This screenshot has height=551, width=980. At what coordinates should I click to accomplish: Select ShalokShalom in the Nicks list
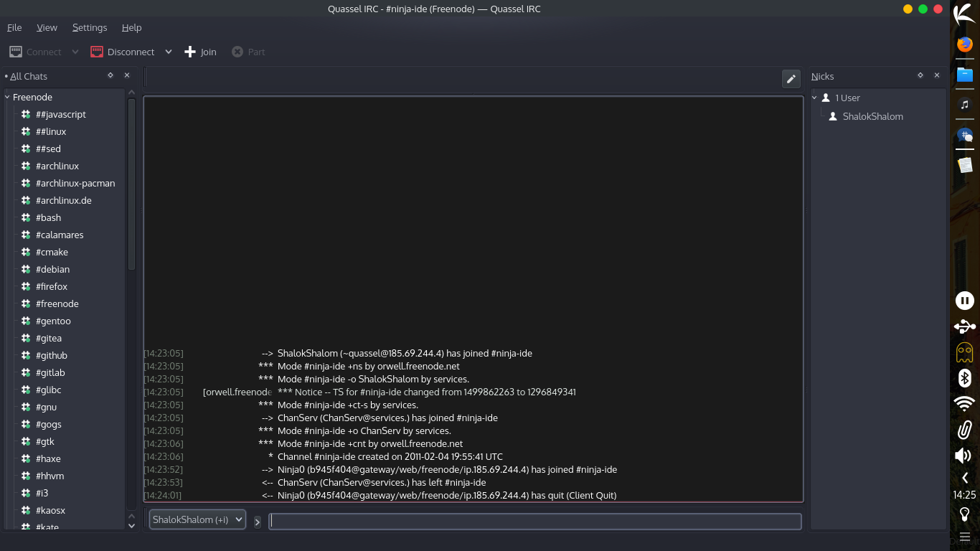[872, 116]
